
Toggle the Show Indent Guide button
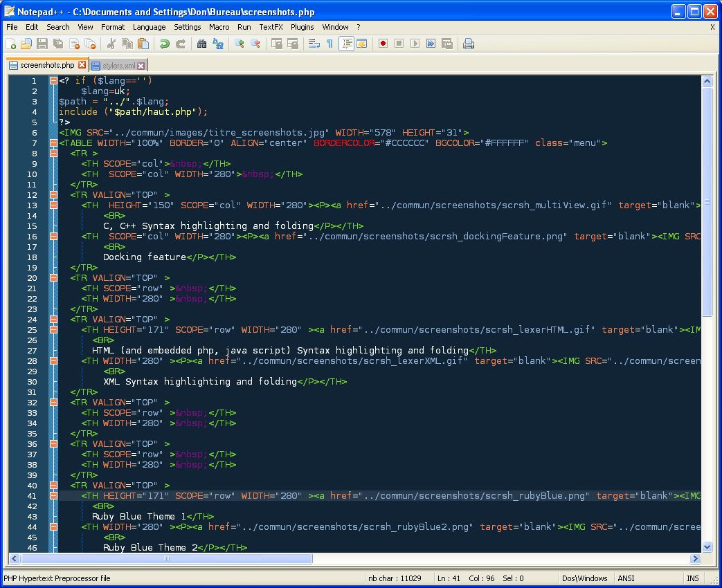pyautogui.click(x=347, y=44)
